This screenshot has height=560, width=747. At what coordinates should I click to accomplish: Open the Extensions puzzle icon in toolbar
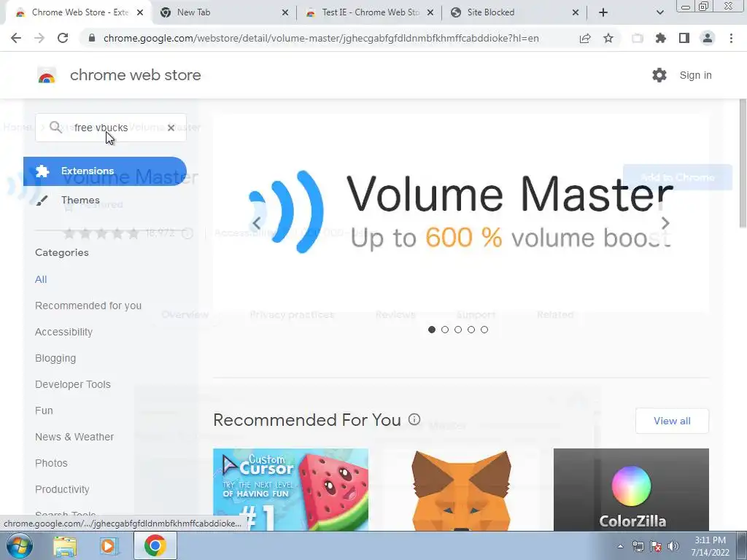click(x=661, y=38)
